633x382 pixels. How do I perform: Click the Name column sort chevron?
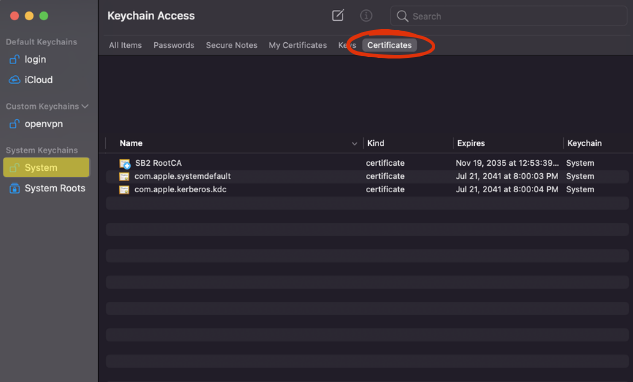pos(354,144)
